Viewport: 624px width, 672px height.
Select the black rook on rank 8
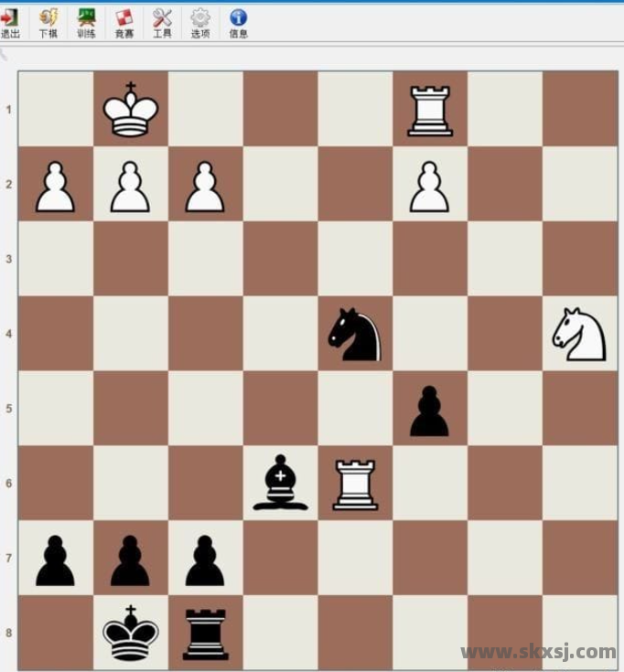[205, 633]
